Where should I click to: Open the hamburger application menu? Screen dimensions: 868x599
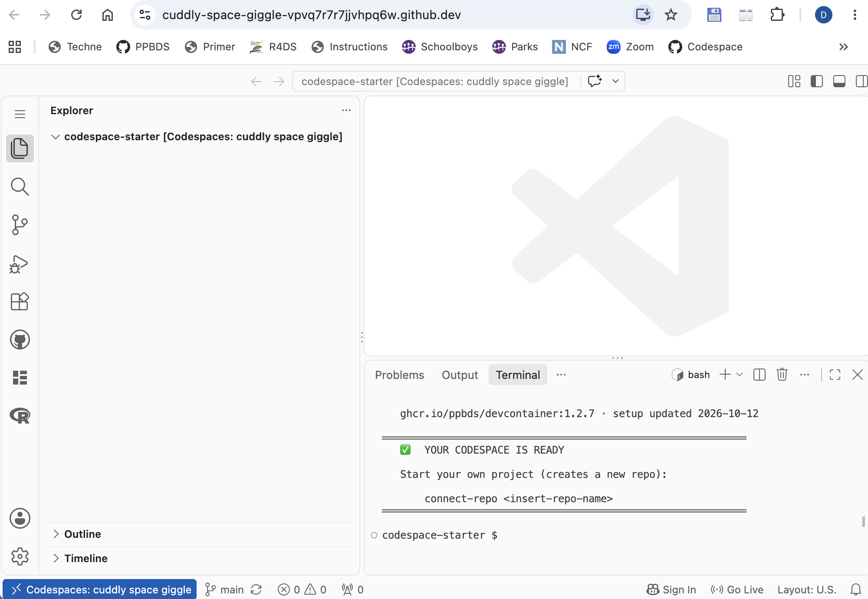pyautogui.click(x=20, y=114)
